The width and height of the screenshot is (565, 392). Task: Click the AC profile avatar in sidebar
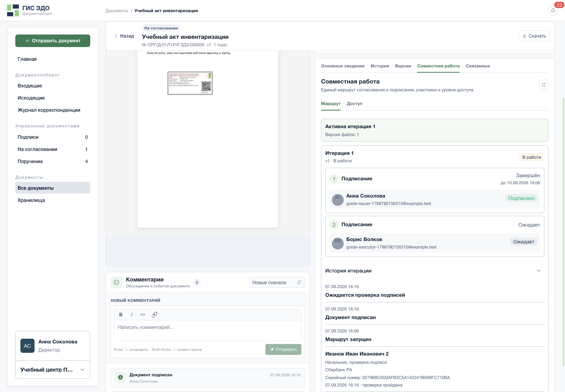click(27, 346)
